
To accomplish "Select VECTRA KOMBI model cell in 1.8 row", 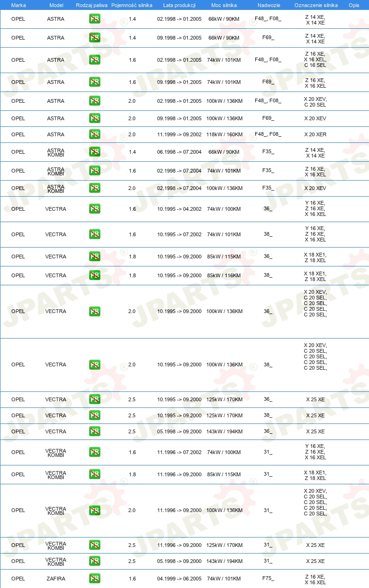I will coord(56,475).
